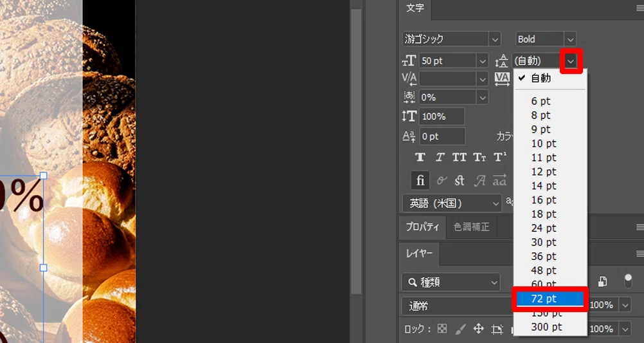
Task: Click the baseline shift 0 pt field
Action: (442, 136)
